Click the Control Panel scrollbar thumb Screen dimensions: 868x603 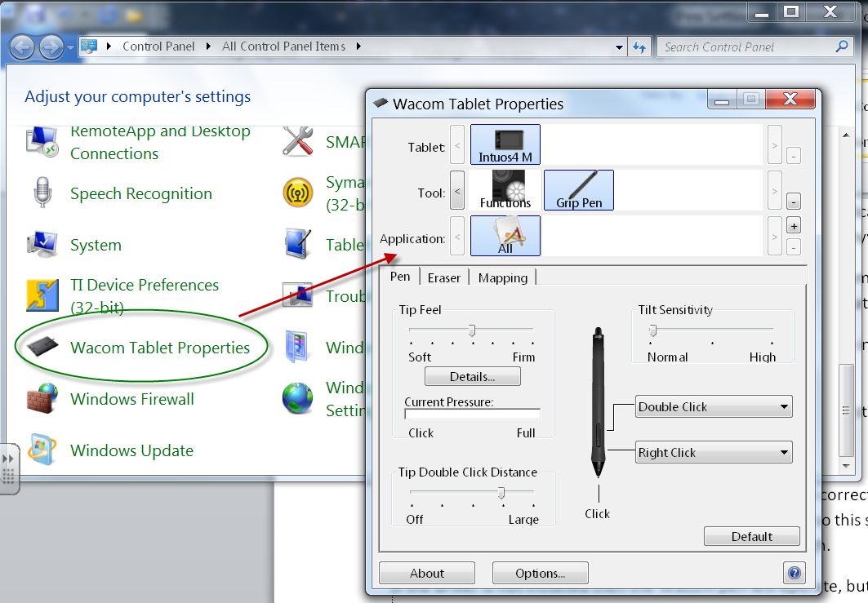pyautogui.click(x=846, y=410)
